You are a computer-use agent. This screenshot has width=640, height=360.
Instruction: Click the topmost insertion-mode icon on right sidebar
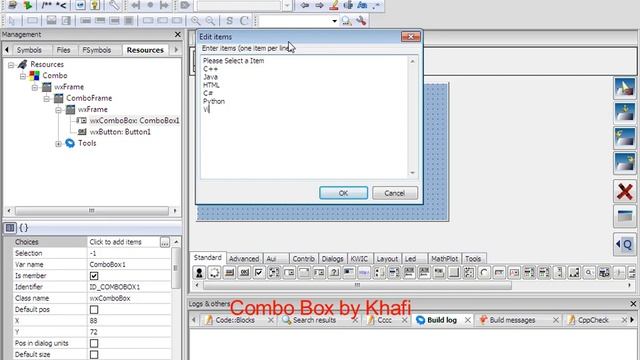coord(625,88)
